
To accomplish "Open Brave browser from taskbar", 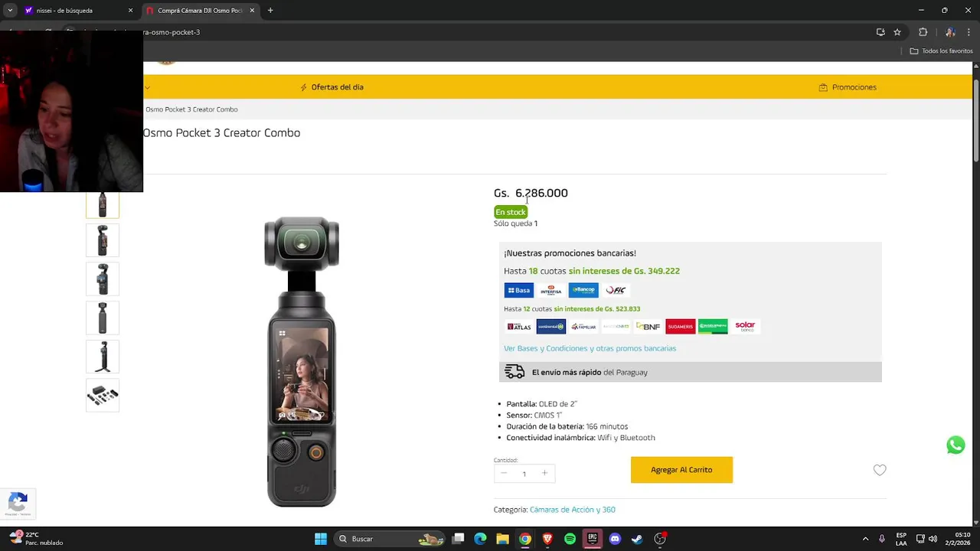I will click(x=547, y=539).
